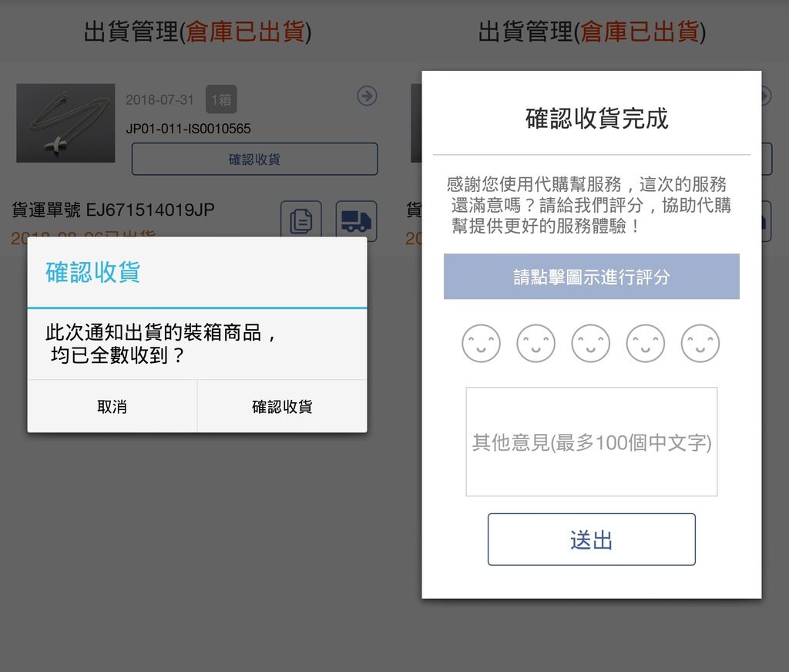Submit feedback using the 送出 button

point(590,539)
